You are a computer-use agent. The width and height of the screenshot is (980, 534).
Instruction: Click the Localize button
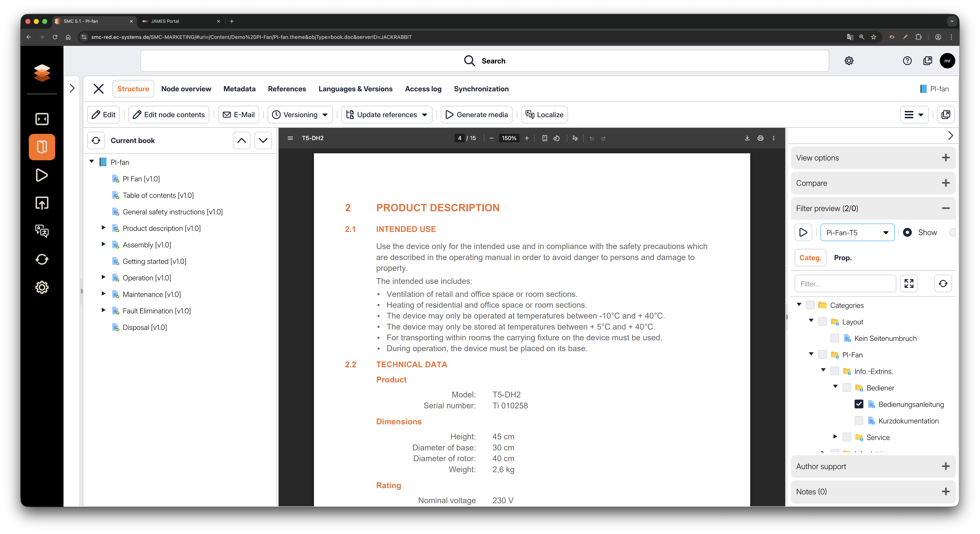544,114
